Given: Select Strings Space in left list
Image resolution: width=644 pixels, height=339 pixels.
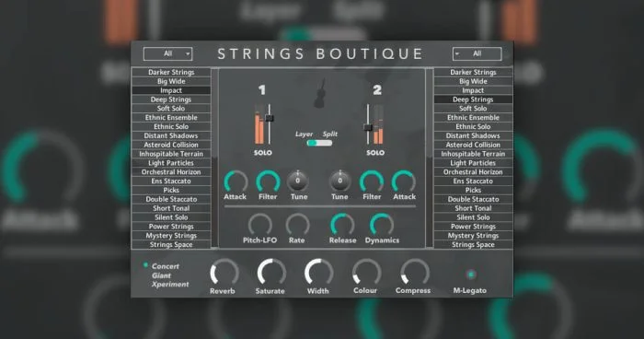Looking at the screenshot, I should click(171, 244).
